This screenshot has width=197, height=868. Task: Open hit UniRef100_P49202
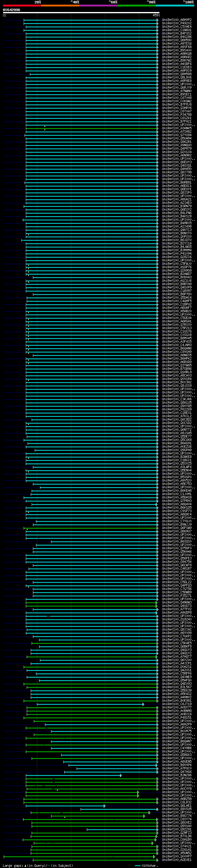point(177,23)
